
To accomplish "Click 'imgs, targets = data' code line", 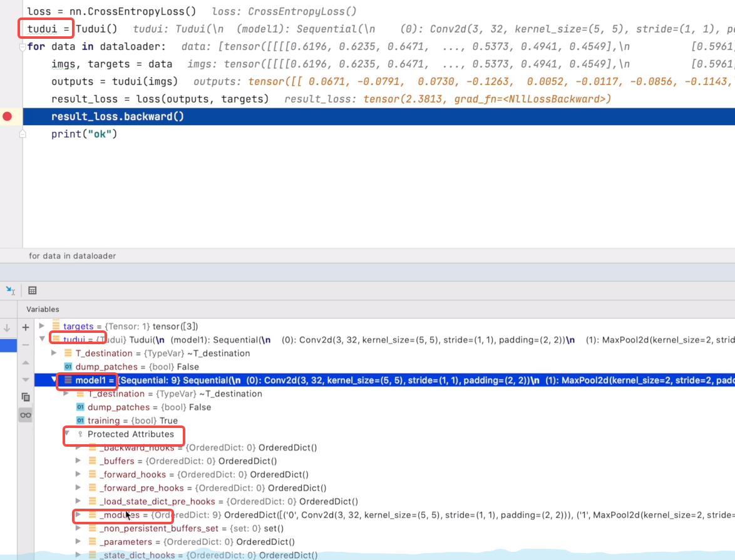I will pos(111,64).
